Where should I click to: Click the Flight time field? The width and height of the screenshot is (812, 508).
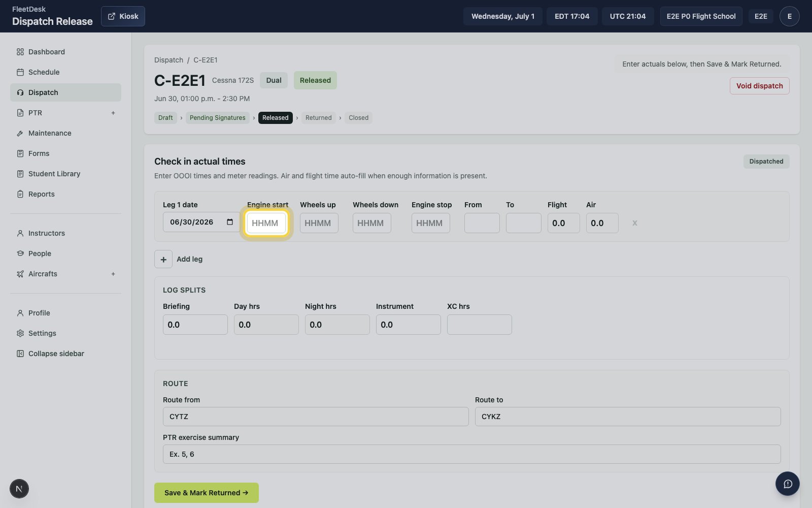click(x=564, y=223)
